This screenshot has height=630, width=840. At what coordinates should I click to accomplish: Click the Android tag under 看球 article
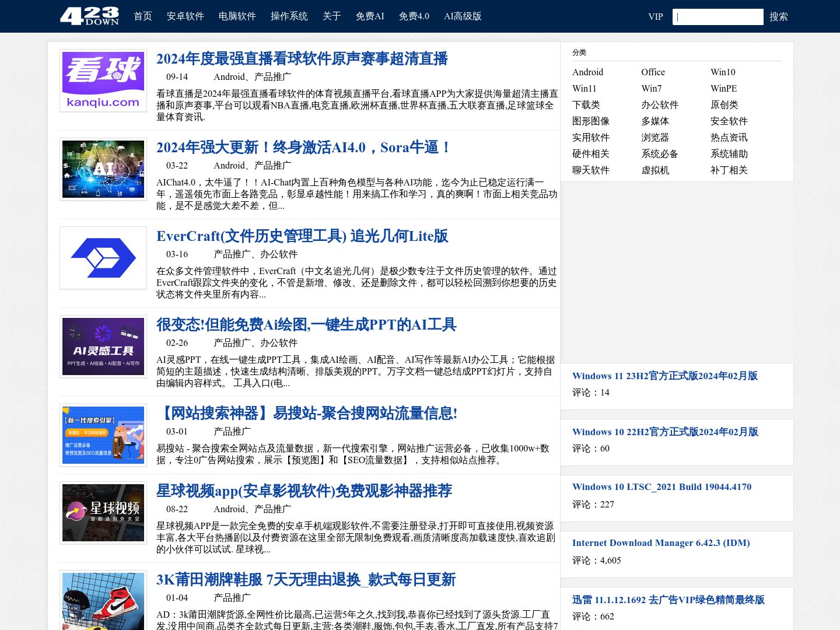229,77
